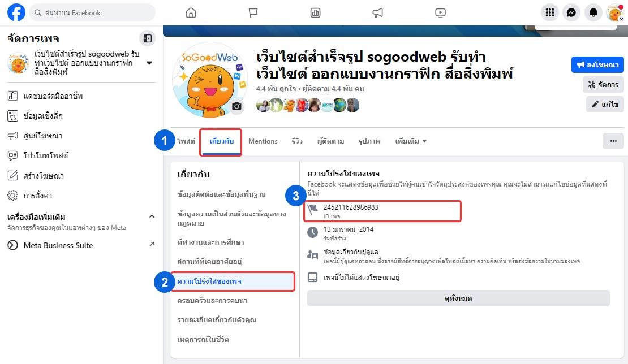Open the three-dots more options button
Screen dimensions: 628x364
click(613, 141)
